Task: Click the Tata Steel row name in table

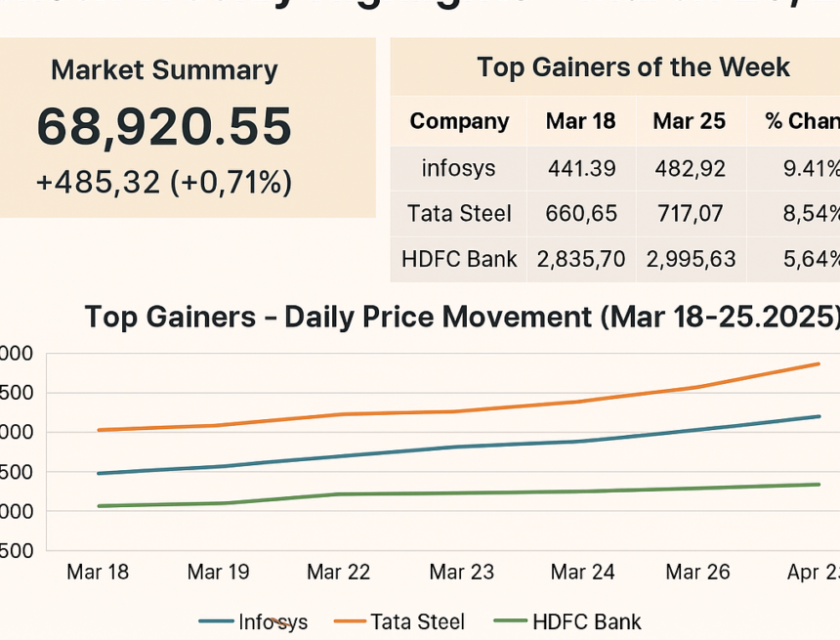Action: click(459, 214)
